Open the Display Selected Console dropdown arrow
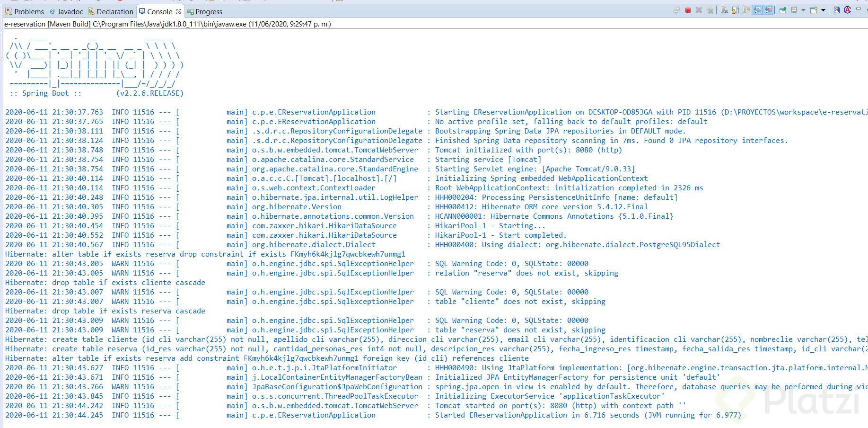Screen dimensions: 868x428 click(803, 10)
